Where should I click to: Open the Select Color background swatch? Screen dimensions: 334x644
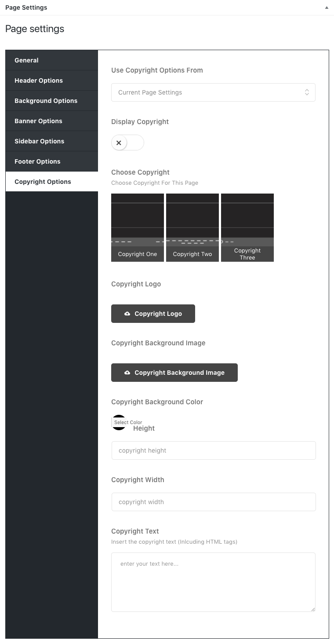tap(119, 422)
